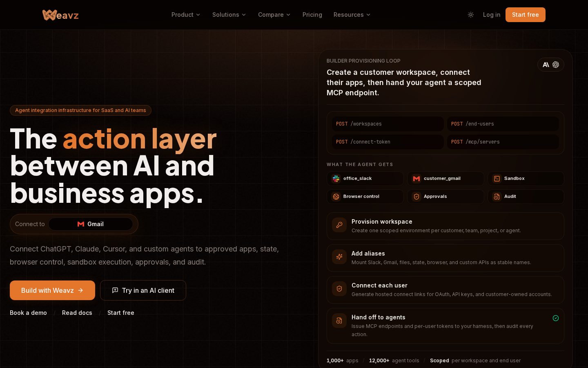
Task: Click the OpenAI logo icon in the panel
Action: (556, 65)
